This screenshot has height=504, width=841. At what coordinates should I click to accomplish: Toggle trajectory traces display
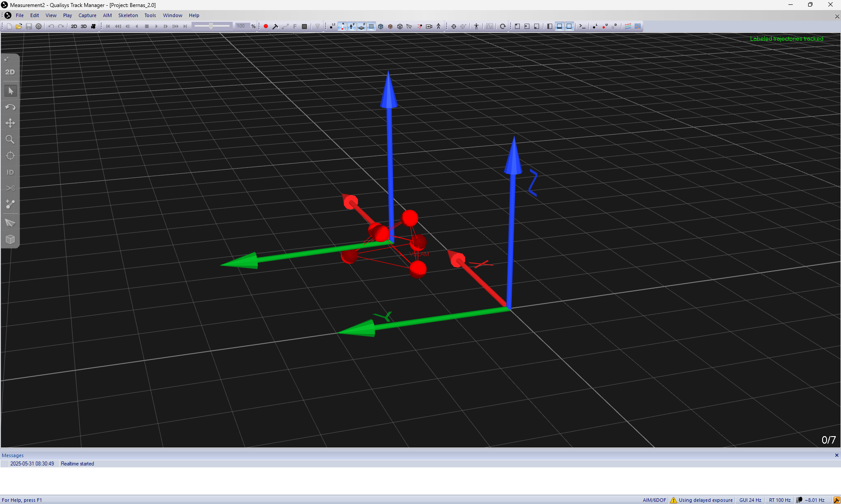coord(342,26)
